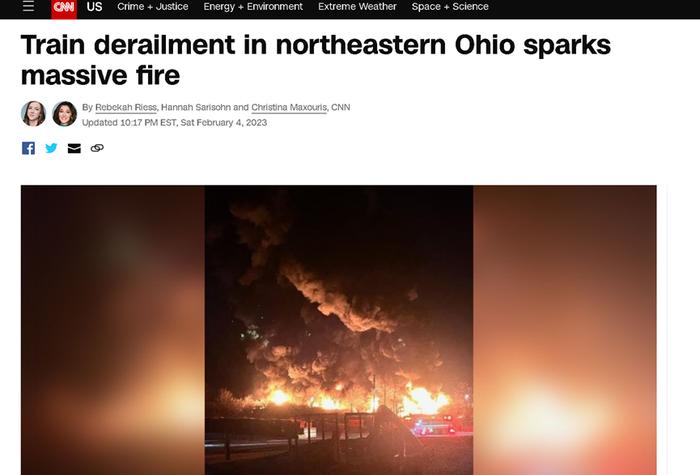
Task: Click the updated timestamp line
Action: 175,123
